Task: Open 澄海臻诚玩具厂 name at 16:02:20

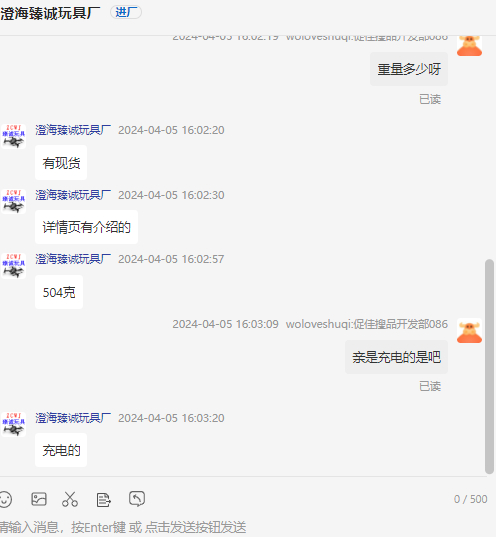Action: pos(73,130)
